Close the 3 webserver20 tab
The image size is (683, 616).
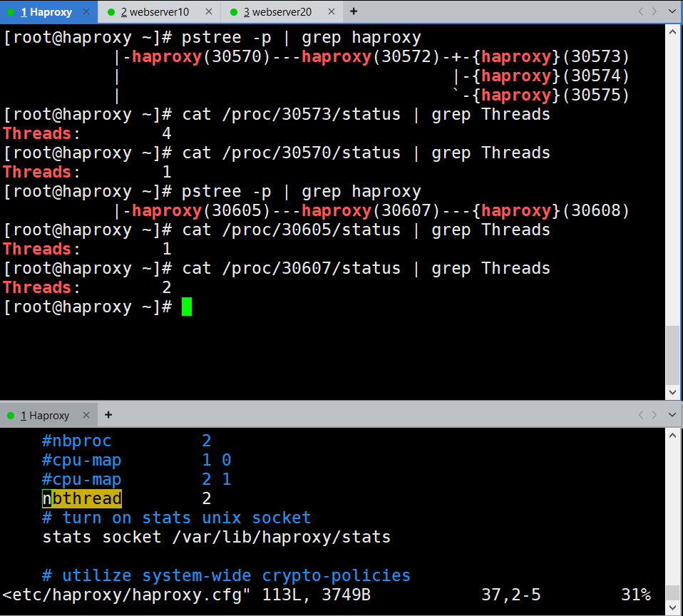tap(332, 11)
